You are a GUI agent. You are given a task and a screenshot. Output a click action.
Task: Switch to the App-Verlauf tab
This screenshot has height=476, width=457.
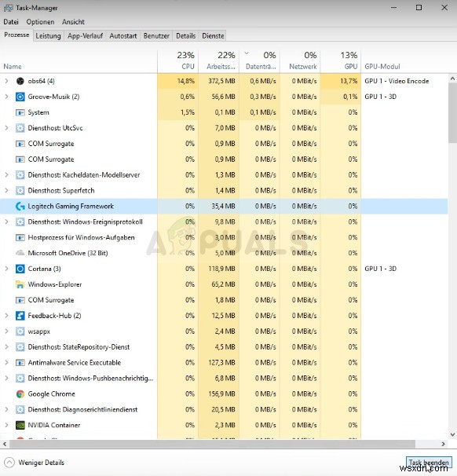click(86, 36)
